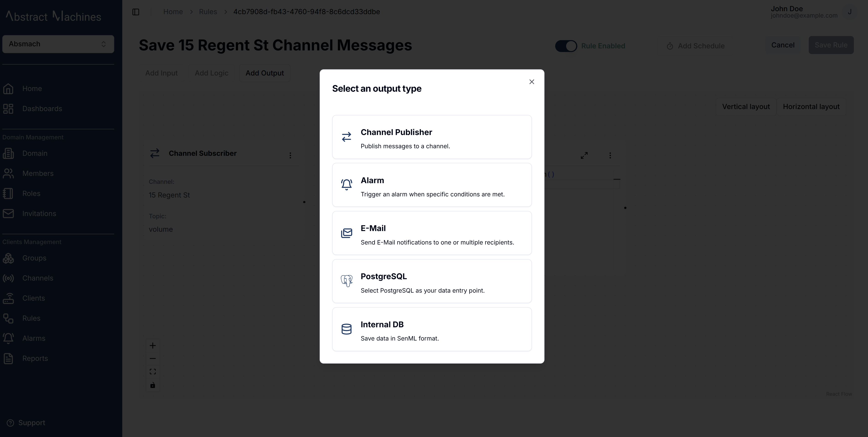The image size is (868, 437).
Task: Click the Alarm bell icon in dialog
Action: pos(346,185)
